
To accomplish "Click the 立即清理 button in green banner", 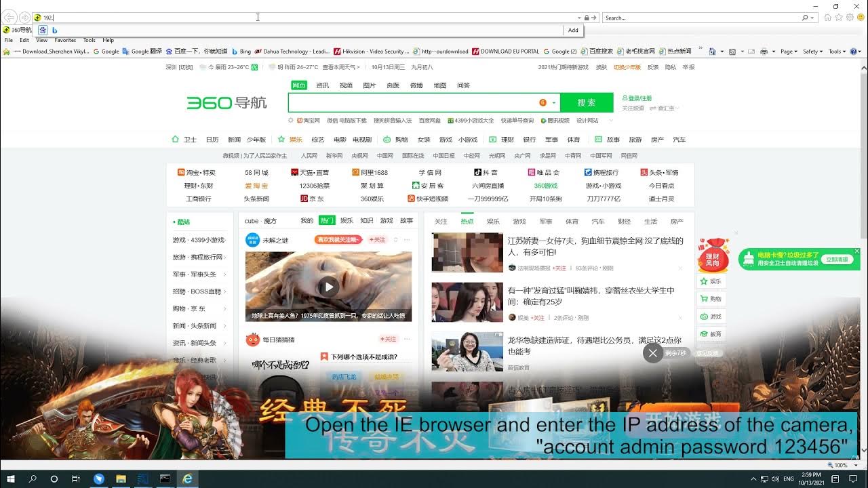I will (x=837, y=260).
